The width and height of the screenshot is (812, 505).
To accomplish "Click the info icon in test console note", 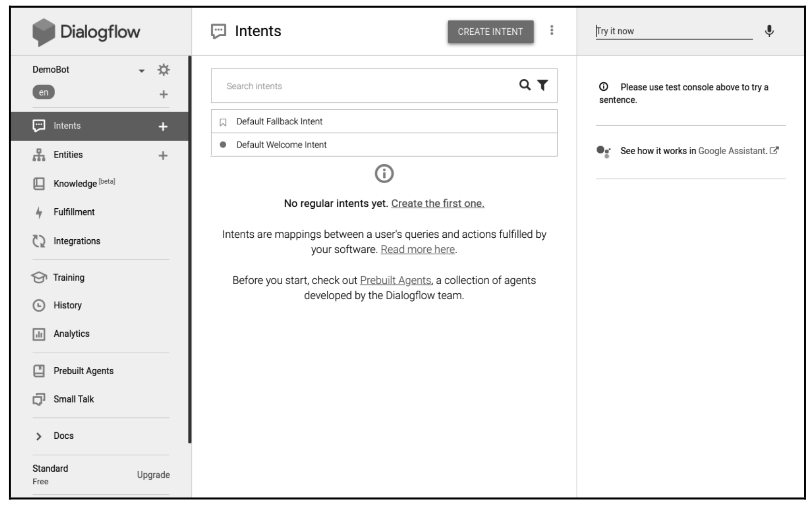I will 604,87.
